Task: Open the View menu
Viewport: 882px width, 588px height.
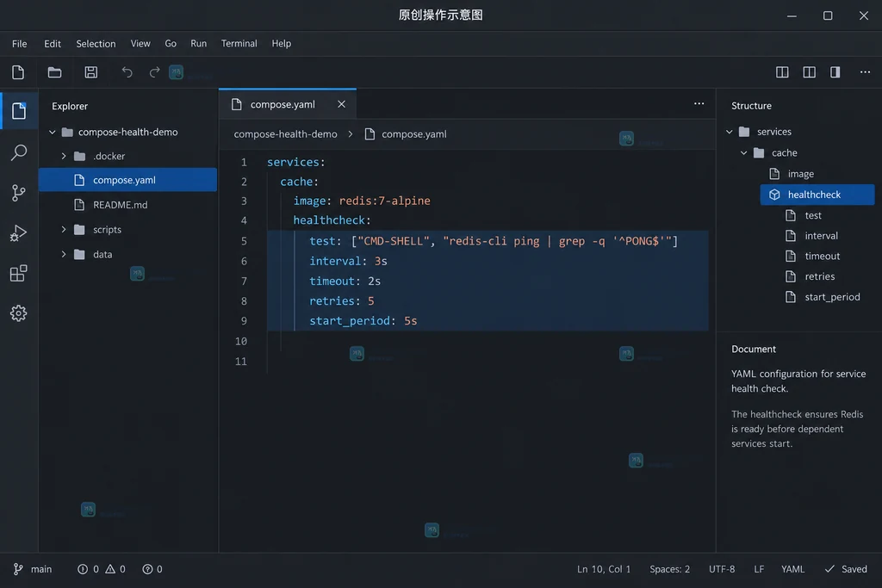Action: (x=140, y=43)
